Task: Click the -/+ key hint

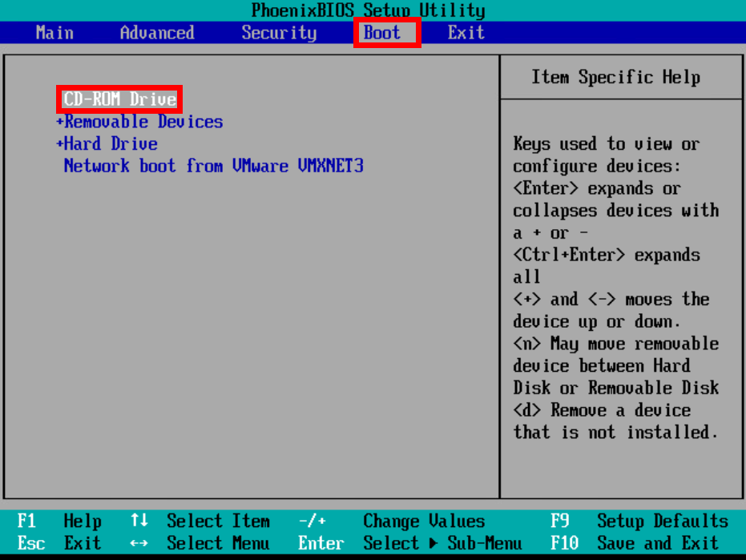Action: tap(313, 521)
